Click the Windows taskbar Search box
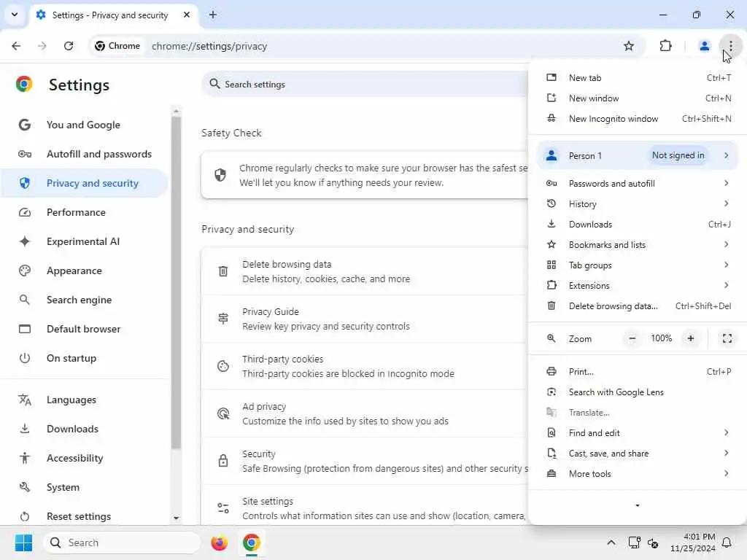Image resolution: width=747 pixels, height=560 pixels. (x=122, y=542)
